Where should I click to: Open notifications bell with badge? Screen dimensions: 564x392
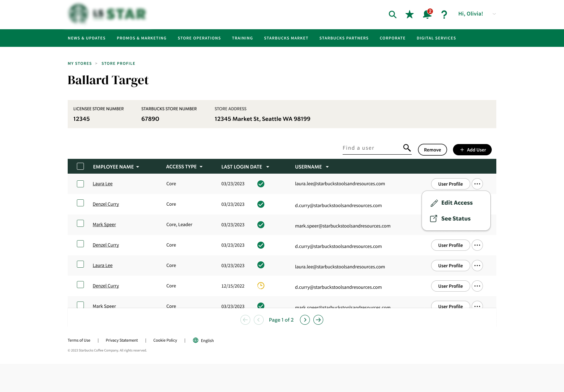tap(427, 14)
